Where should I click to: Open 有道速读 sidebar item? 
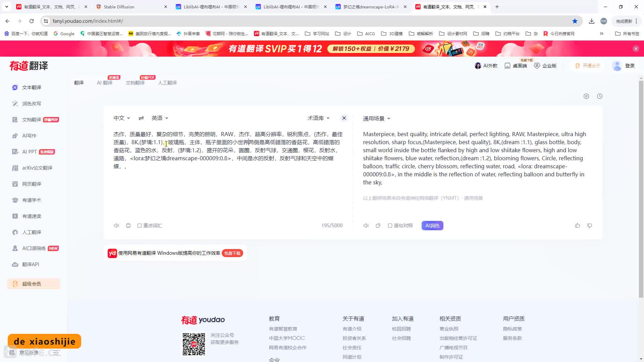click(32, 216)
